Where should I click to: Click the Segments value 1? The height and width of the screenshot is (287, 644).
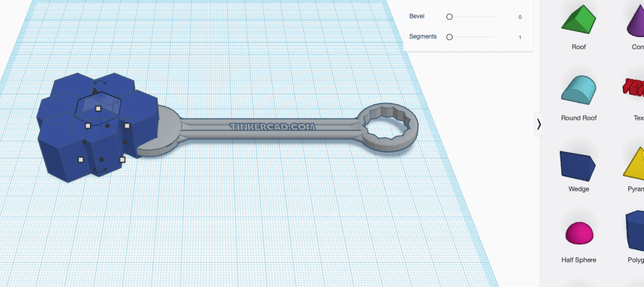(x=519, y=37)
